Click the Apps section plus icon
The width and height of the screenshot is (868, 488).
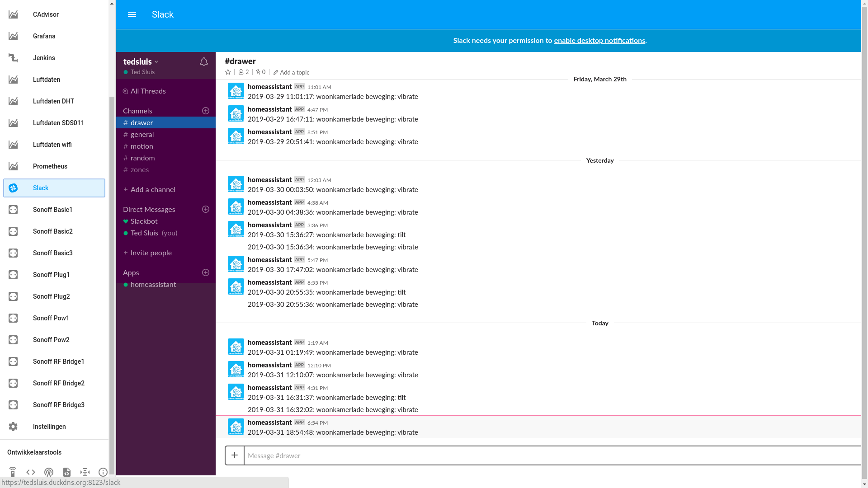(206, 272)
